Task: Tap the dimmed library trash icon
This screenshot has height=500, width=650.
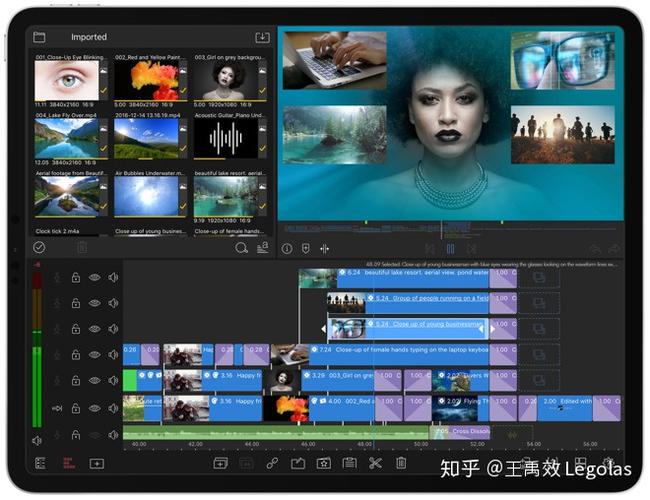Action: [x=82, y=248]
